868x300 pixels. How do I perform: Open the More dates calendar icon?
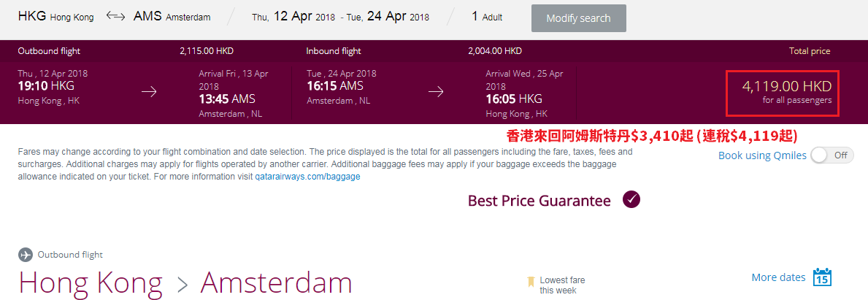[x=823, y=277]
